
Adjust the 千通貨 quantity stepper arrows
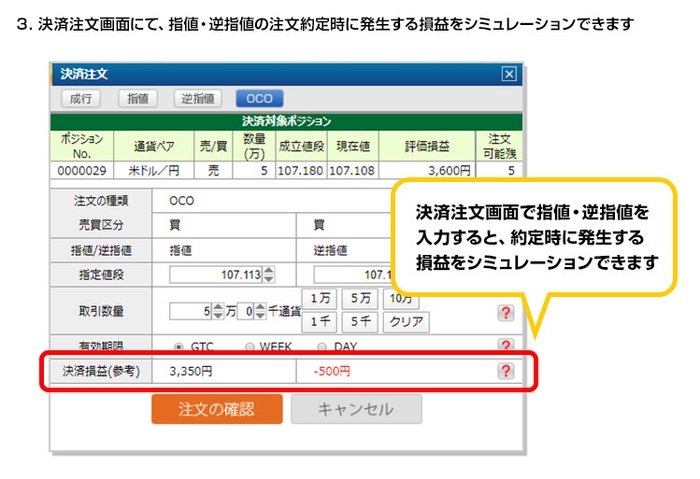pos(261,311)
